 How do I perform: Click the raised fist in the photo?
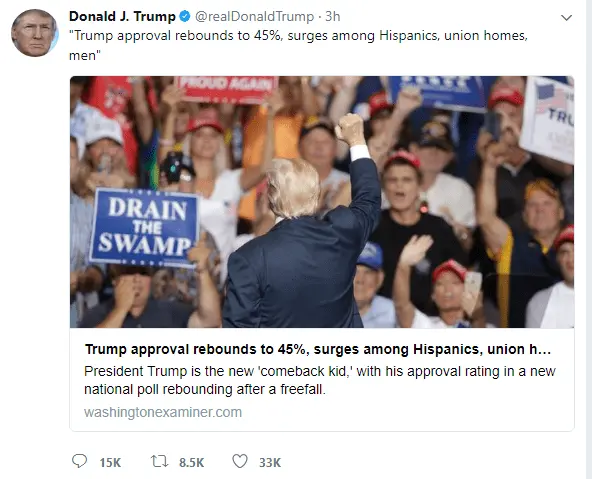[350, 129]
